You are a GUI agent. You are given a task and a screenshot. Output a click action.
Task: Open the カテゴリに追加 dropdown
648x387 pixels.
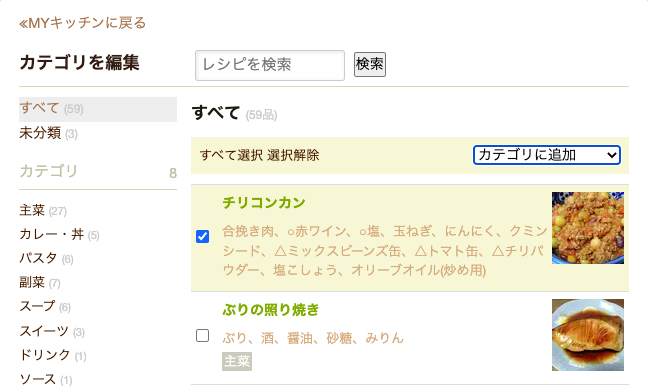point(547,155)
